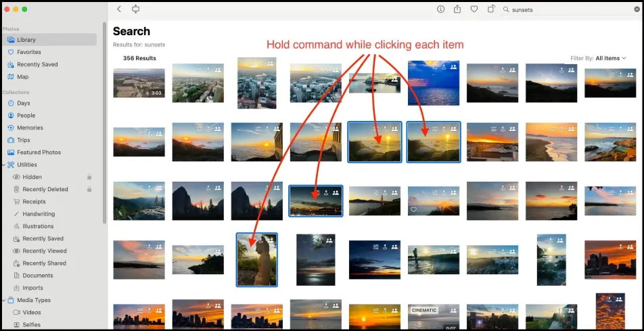Viewport: 644px width, 331px height.
Task: Select Library in the sidebar
Action: pyautogui.click(x=49, y=40)
